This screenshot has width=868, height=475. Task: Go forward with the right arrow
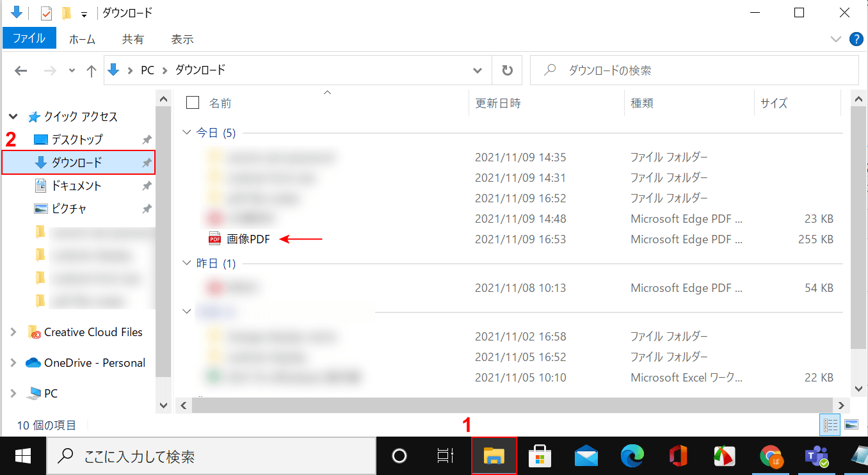pos(50,70)
